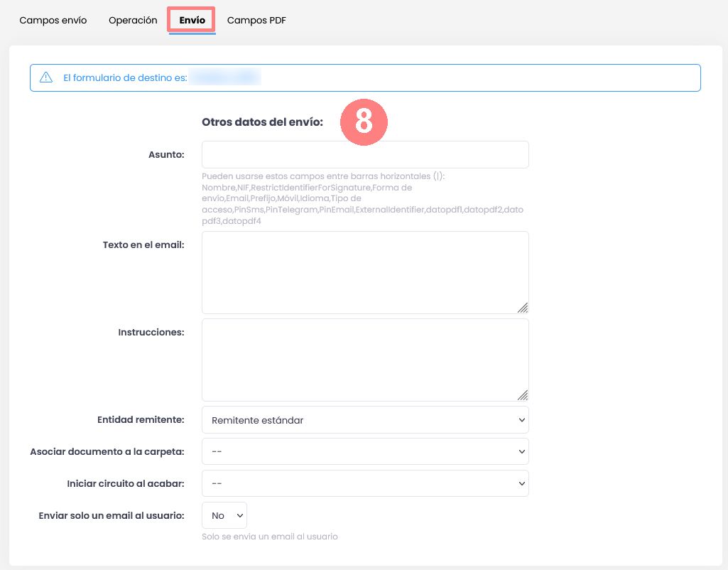The width and height of the screenshot is (728, 570).
Task: Click the red number 8 step badge
Action: tap(363, 122)
